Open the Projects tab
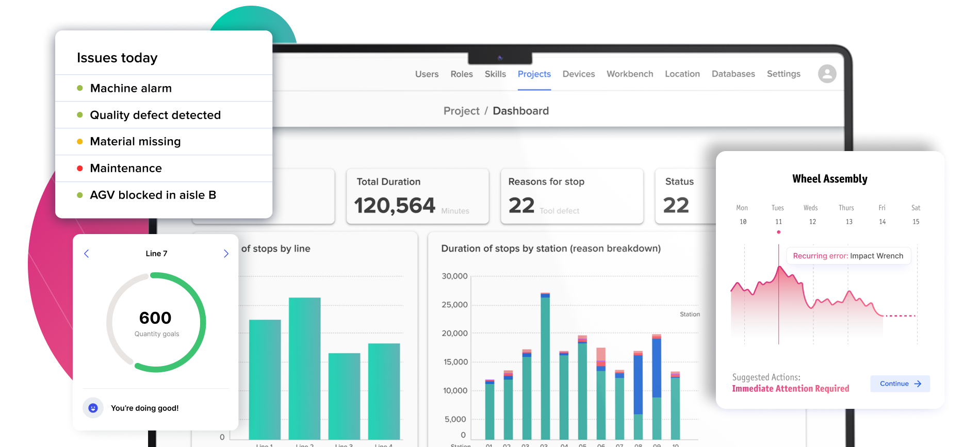Viewport: 980px width, 447px height. [534, 74]
